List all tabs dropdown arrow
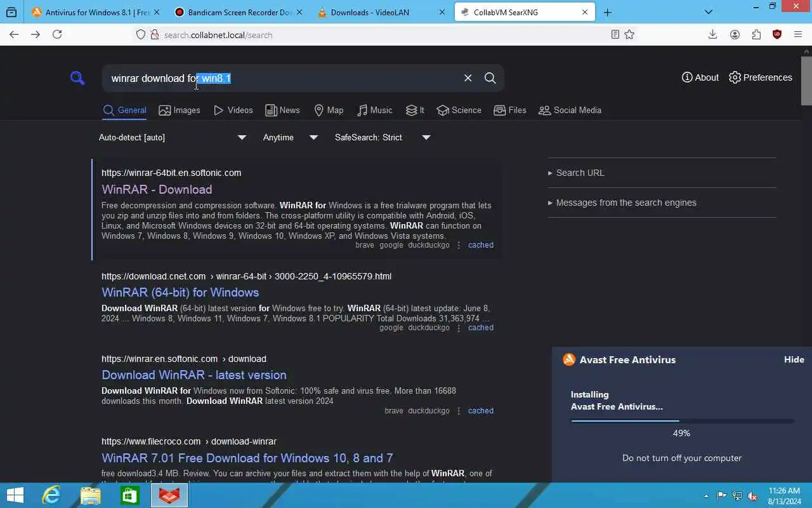This screenshot has height=508, width=812. pos(709,12)
